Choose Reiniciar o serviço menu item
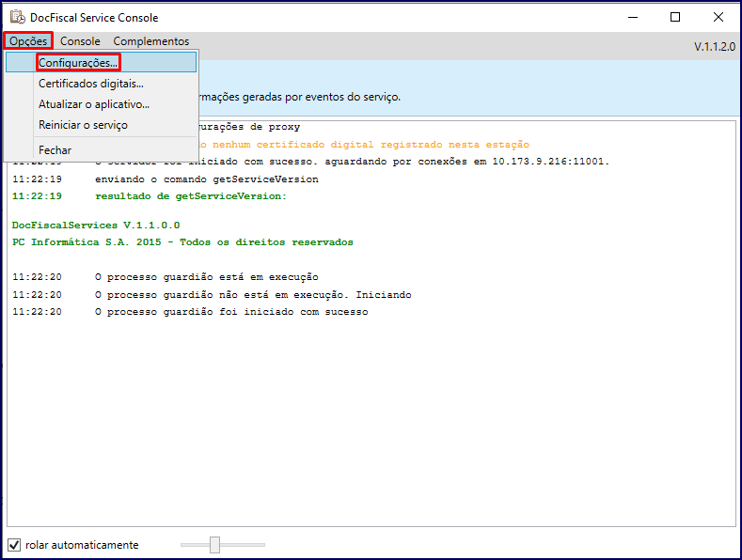 [102, 125]
